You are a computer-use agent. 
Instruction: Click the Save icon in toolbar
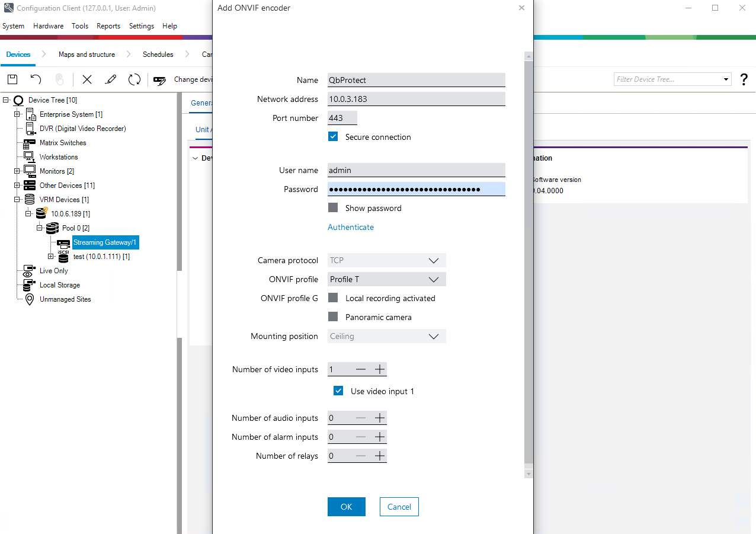point(12,79)
